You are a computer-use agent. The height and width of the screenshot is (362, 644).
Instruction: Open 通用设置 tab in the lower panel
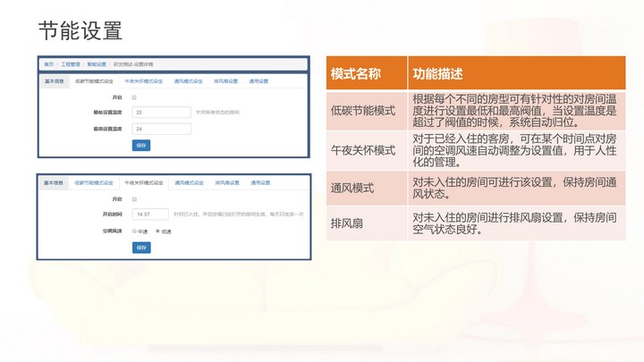pos(259,182)
